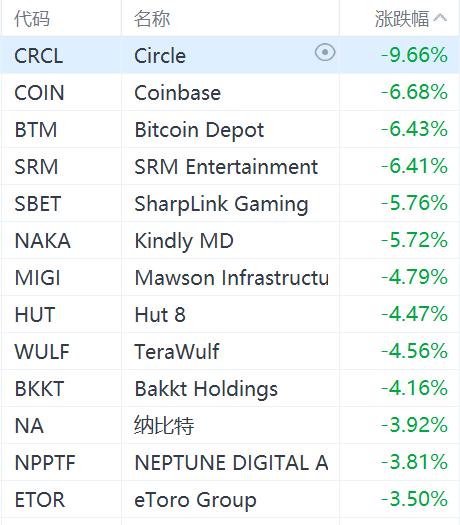Click Circle's -9.66% change value
Screen dimensions: 460x525
[x=414, y=55]
